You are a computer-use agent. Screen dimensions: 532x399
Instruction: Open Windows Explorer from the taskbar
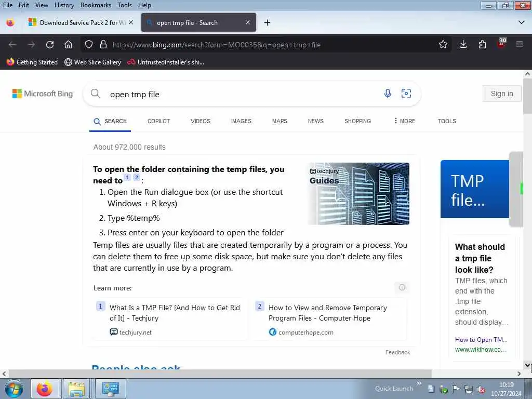tap(77, 389)
